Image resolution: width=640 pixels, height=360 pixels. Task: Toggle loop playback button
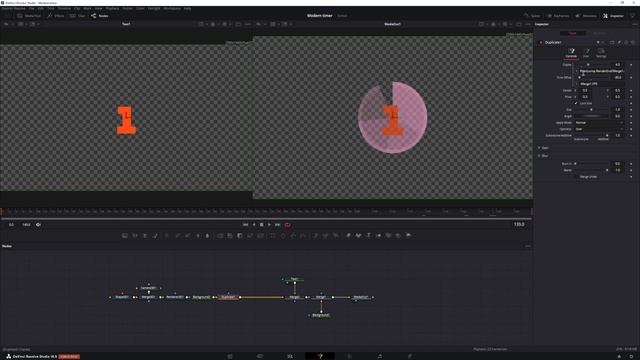(288, 224)
